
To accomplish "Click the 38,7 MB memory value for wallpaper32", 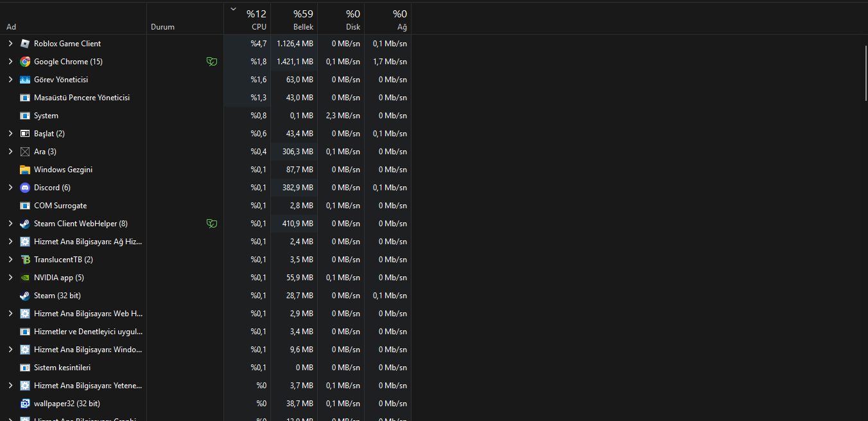I will click(301, 404).
